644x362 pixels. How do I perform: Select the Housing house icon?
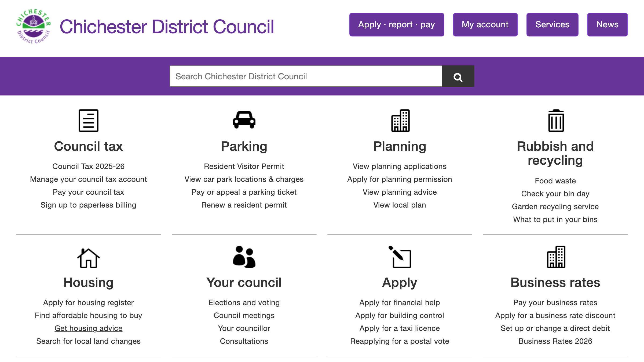click(x=88, y=258)
